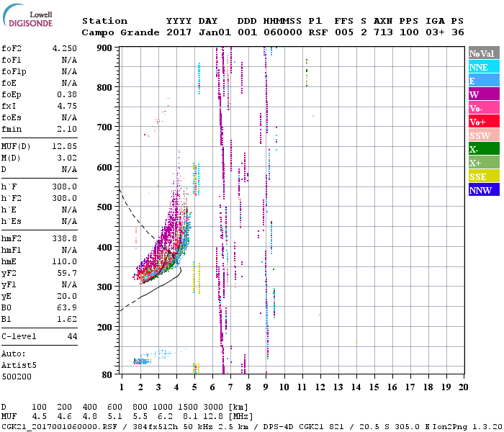504x432 pixels.
Task: Click the Lowell Digisonde logo
Action: pyautogui.click(x=27, y=15)
